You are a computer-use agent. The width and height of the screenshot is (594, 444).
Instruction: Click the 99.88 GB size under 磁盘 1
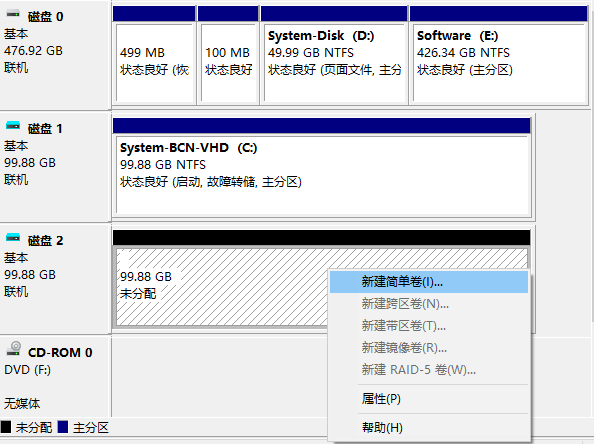point(30,163)
